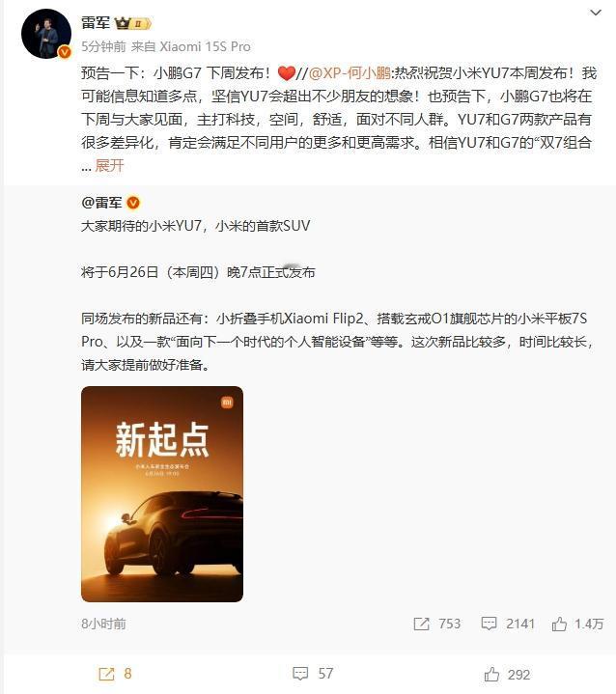Click the repost icon with 753
616x694 pixels.
[x=421, y=624]
